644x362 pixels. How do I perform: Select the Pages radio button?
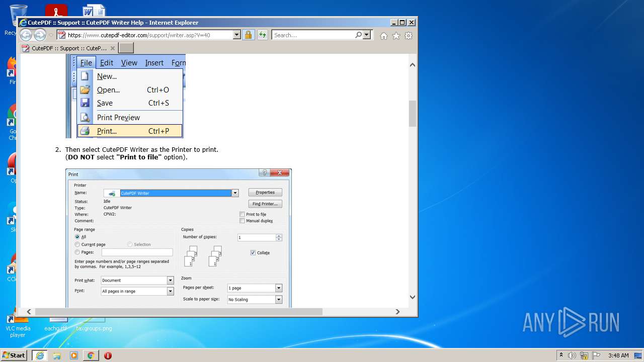[x=77, y=252]
